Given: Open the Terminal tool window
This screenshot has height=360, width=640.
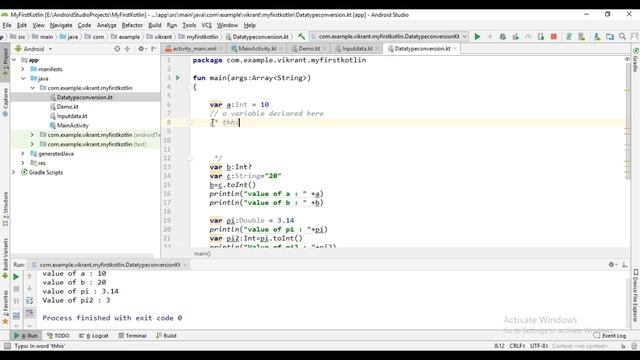Looking at the screenshot, I should point(133,336).
